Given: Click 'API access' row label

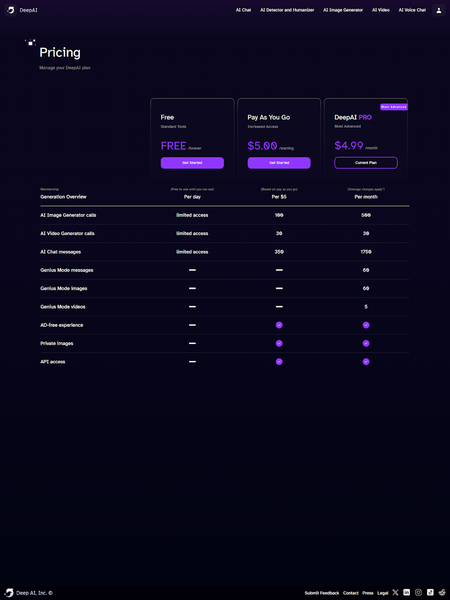Looking at the screenshot, I should point(52,362).
